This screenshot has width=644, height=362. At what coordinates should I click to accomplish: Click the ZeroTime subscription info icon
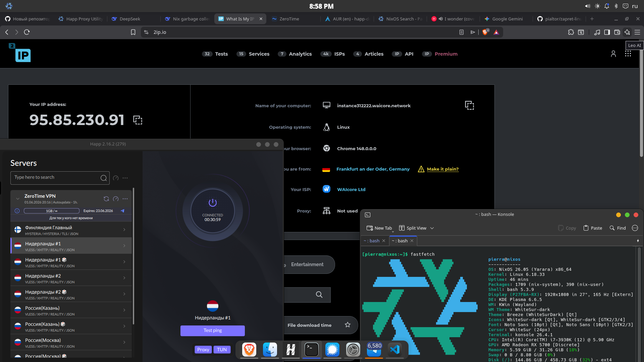[17, 211]
